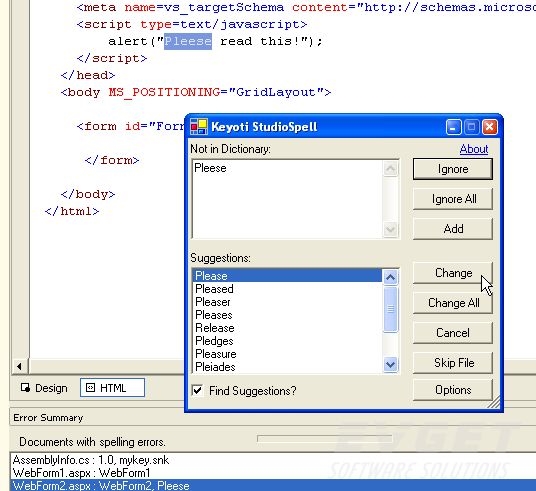Image resolution: width=536 pixels, height=491 pixels.
Task: Toggle the Find Suggestions checkbox
Action: click(197, 390)
